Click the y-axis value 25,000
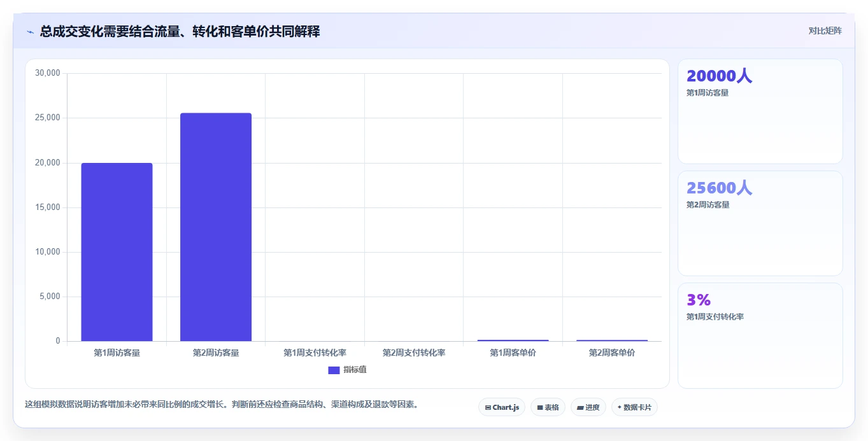Image resolution: width=868 pixels, height=441 pixels. tap(48, 118)
